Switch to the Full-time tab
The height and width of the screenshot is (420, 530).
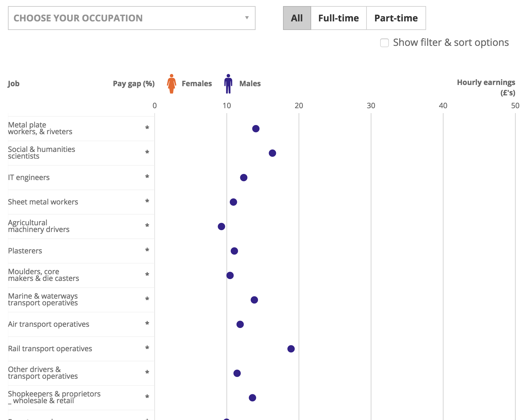coord(338,18)
